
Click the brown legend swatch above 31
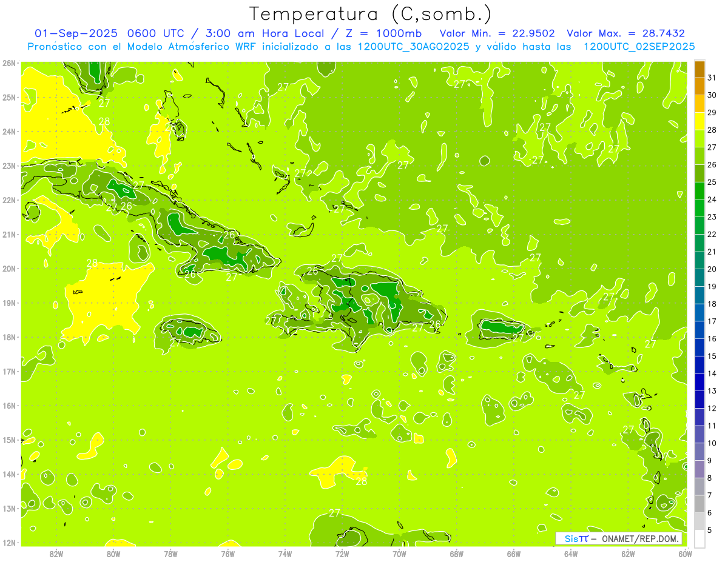[699, 69]
